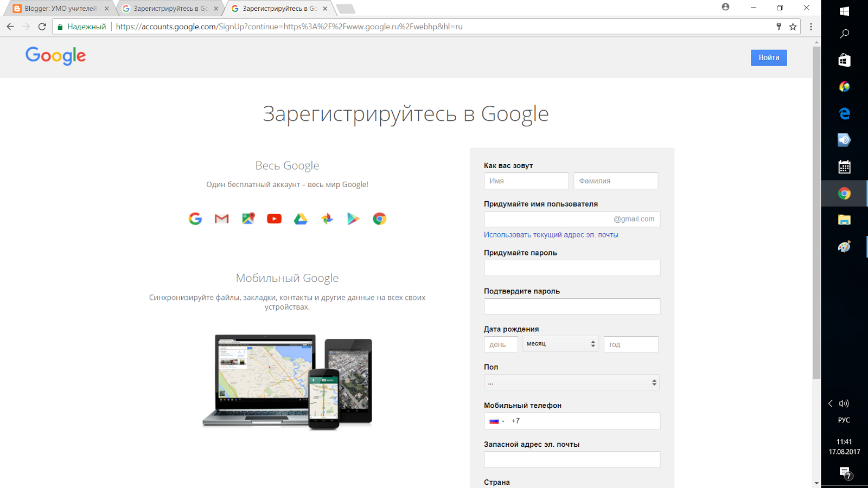This screenshot has height=488, width=868.
Task: Click the Весь Google section heading
Action: (x=288, y=166)
